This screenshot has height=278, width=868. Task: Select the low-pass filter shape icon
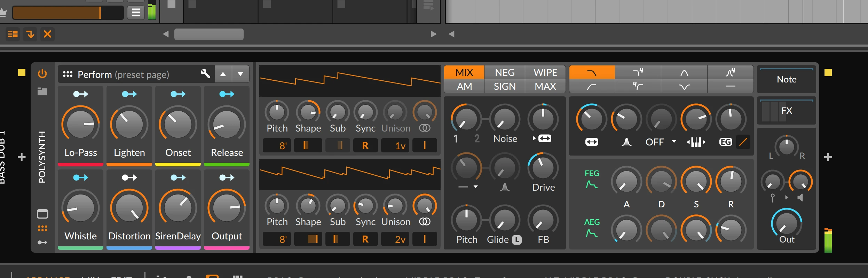592,73
